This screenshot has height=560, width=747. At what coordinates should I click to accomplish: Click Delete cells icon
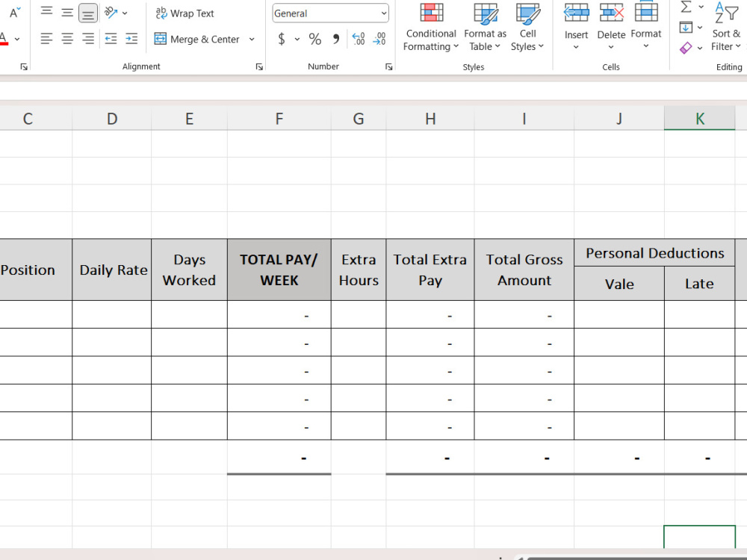pyautogui.click(x=611, y=13)
